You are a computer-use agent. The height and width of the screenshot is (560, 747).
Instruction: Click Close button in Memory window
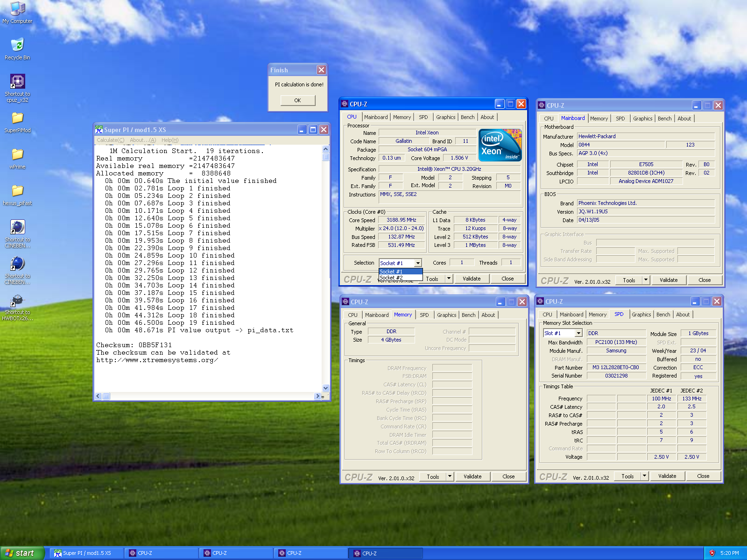(508, 476)
